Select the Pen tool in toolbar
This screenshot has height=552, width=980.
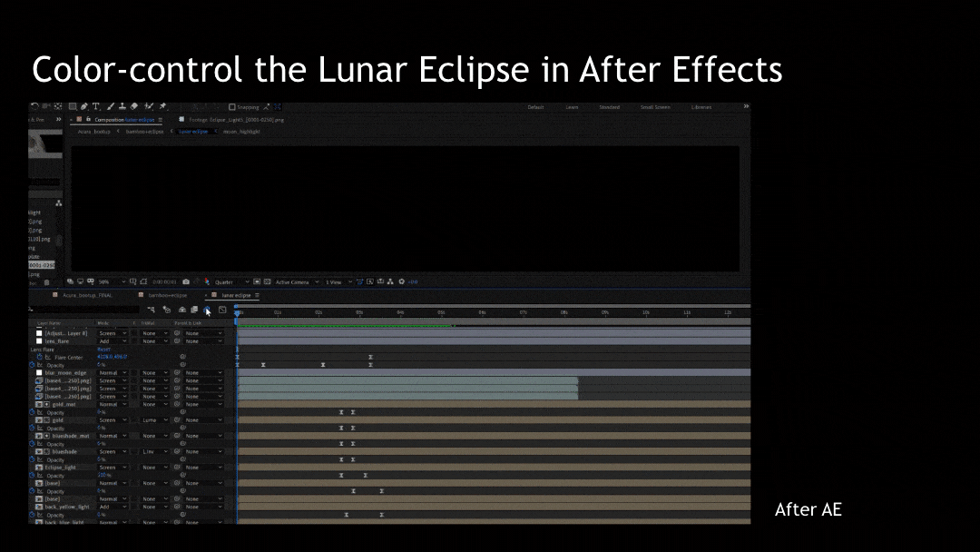[x=84, y=107]
